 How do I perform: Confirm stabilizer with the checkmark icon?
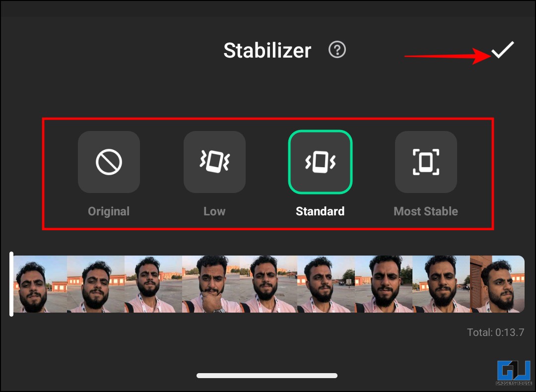coord(502,50)
